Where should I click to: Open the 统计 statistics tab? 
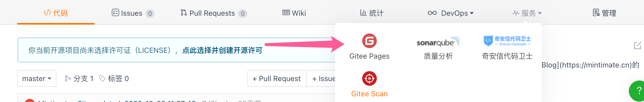[x=372, y=13]
